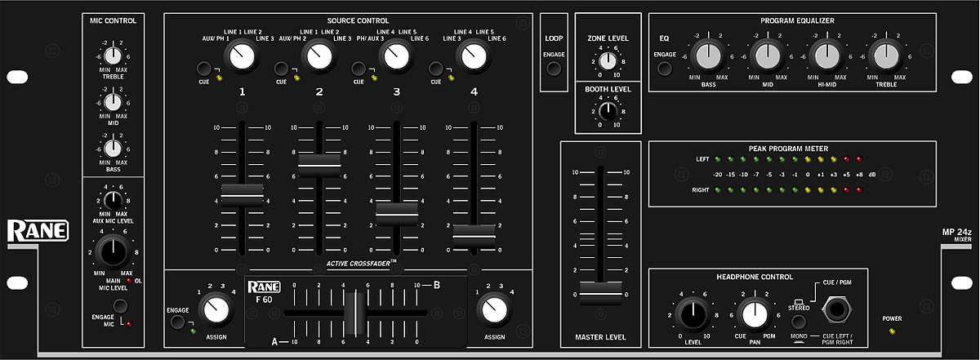Toggle the channel 1 Cue button
Screen dimensions: 980x360
pos(203,69)
